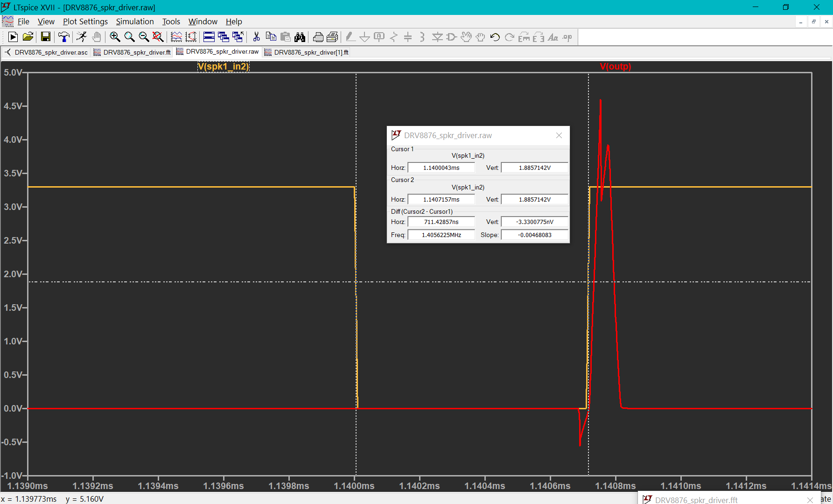The image size is (833, 504).
Task: Click the close all windows icon
Action: pyautogui.click(x=238, y=37)
